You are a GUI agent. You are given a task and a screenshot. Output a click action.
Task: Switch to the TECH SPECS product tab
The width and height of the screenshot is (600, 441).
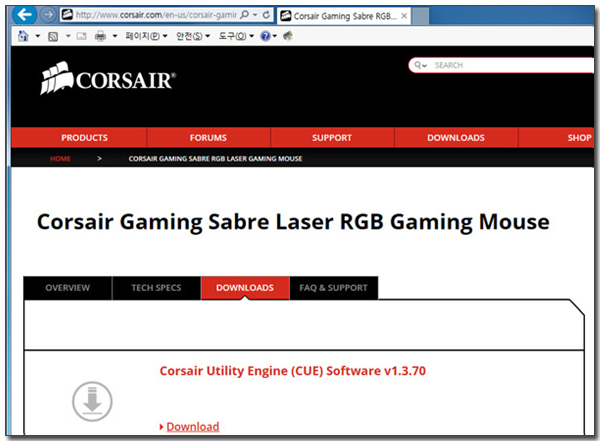(x=156, y=288)
